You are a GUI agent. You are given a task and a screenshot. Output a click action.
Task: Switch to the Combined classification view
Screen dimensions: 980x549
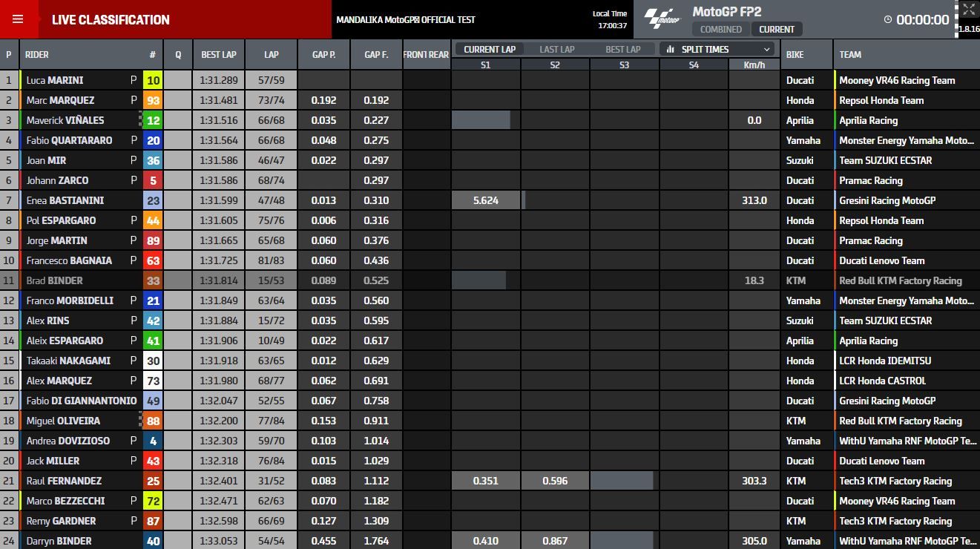(721, 30)
